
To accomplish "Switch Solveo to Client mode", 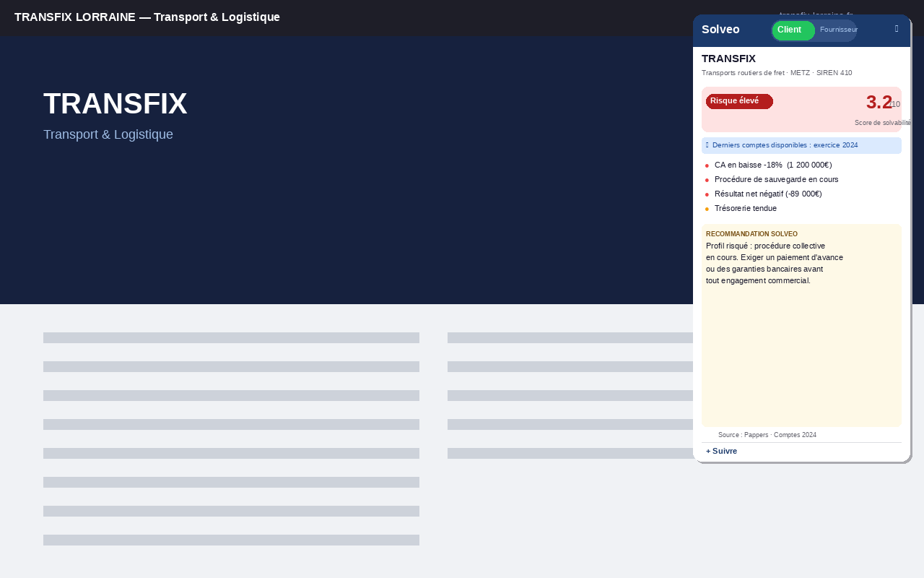I will (793, 30).
